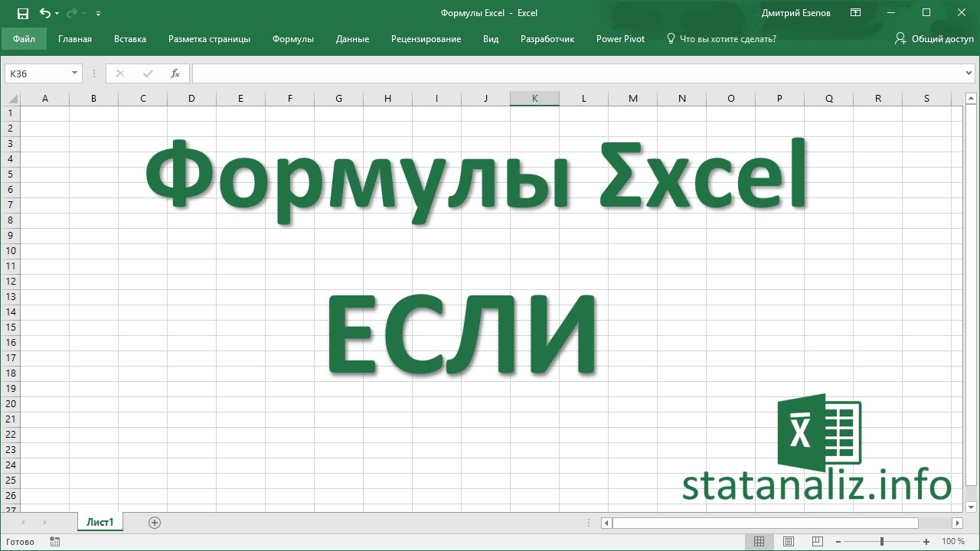980x551 pixels.
Task: Click the macro recording status bar icon
Action: click(54, 541)
